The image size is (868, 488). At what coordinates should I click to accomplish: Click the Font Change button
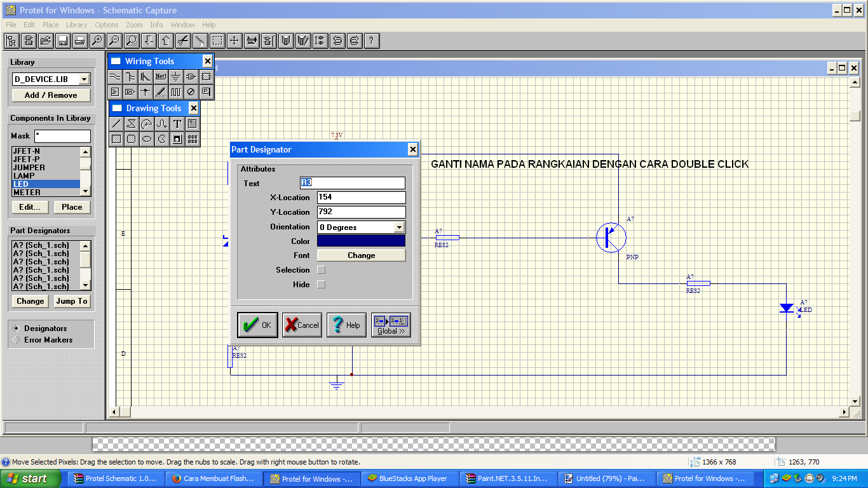pos(361,255)
